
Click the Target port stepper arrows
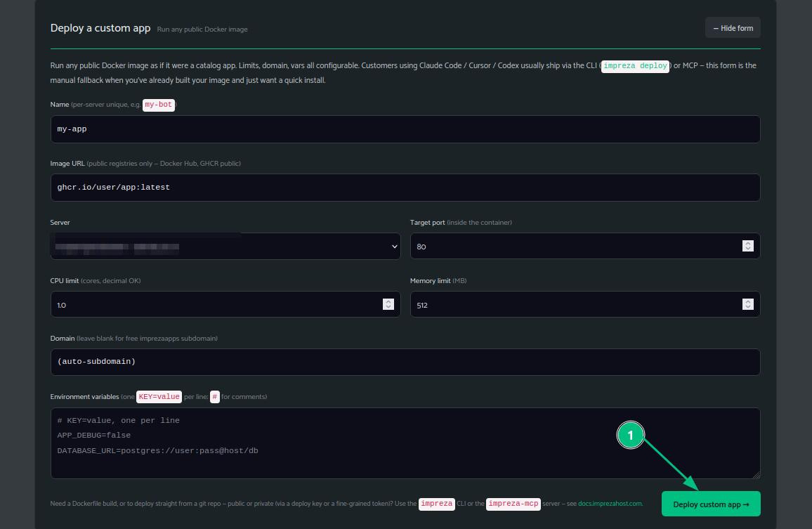click(x=748, y=246)
